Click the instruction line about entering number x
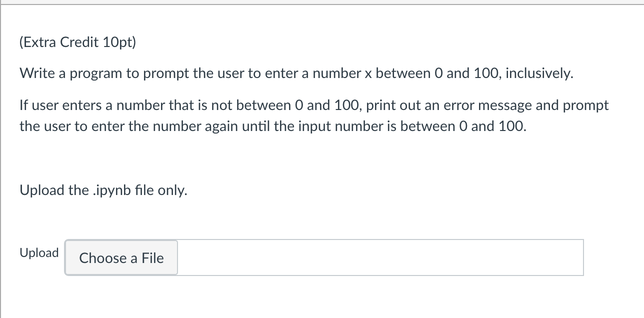Screen dimensions: 644x318 coord(295,73)
